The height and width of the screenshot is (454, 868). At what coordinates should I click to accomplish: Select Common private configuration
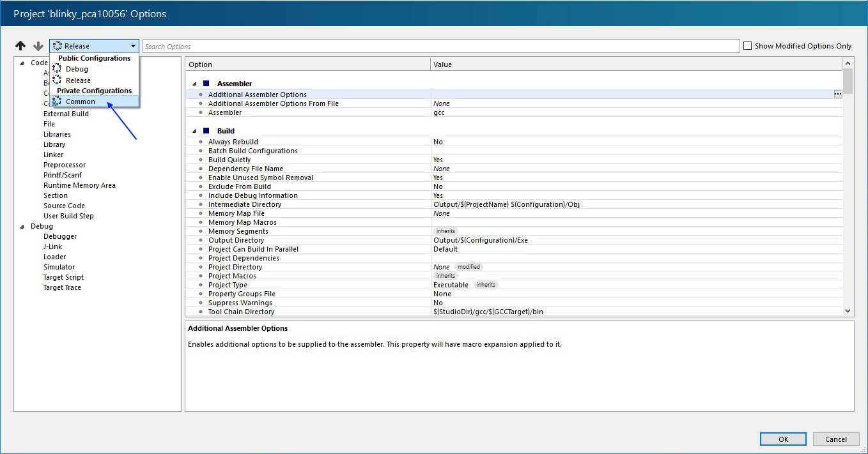coord(80,102)
